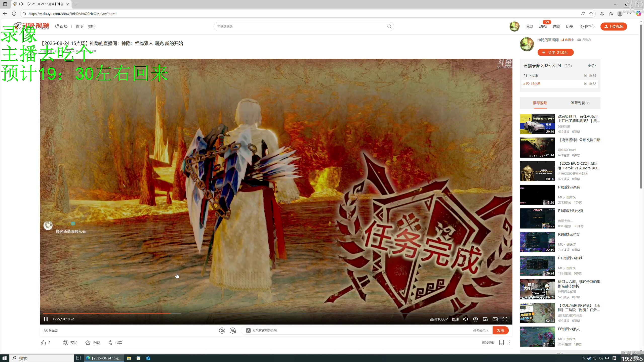Enter fullscreen with the fullscreen icon

[505, 319]
